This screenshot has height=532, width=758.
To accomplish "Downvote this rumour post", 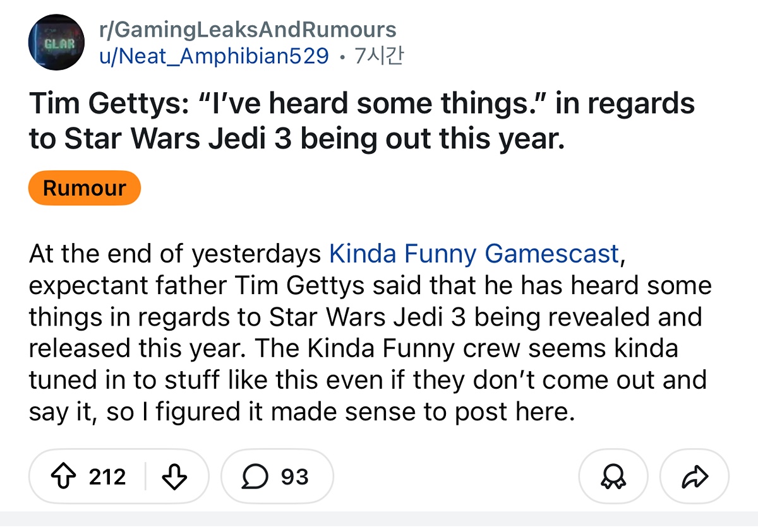I will [x=174, y=476].
